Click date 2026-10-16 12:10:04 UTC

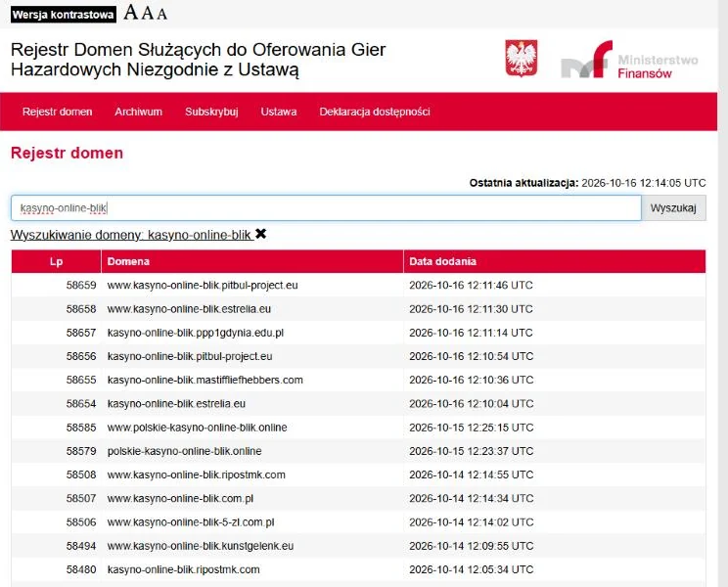pos(472,404)
